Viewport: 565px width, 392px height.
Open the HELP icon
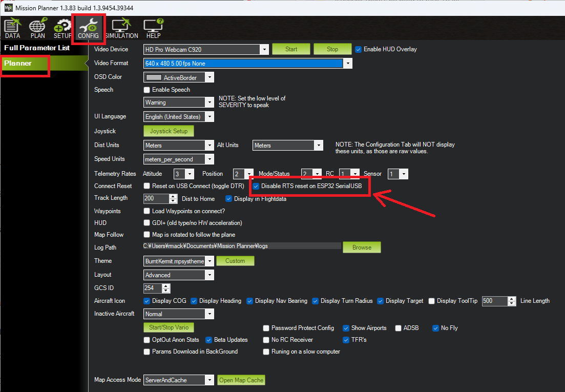pos(153,29)
